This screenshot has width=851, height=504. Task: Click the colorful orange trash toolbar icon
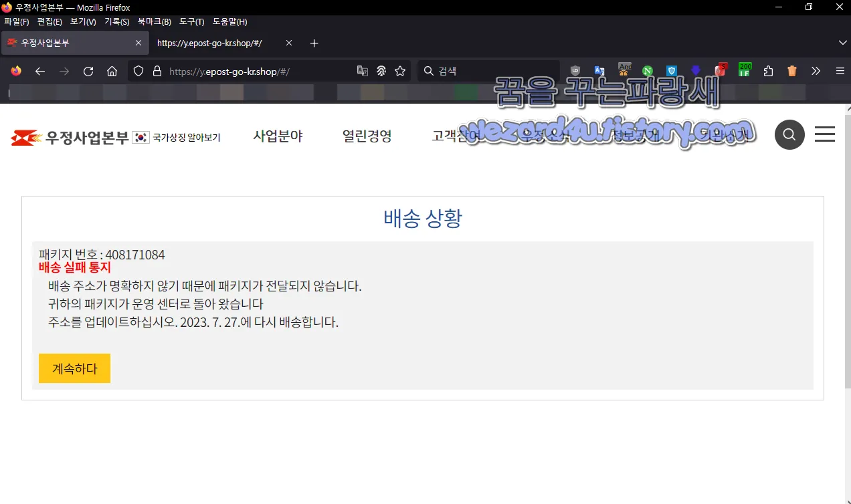point(791,70)
